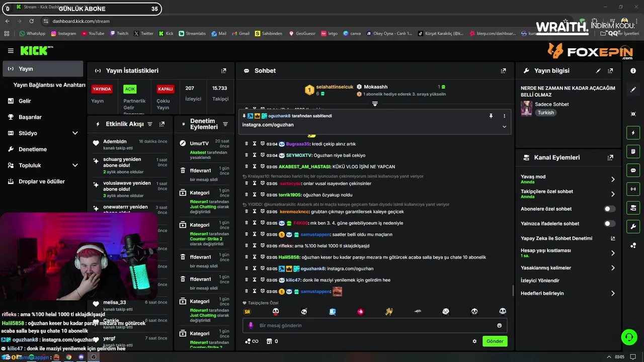The image size is (644, 362).
Task: Toggle Abonelere özel sohbet switch
Action: click(x=609, y=209)
